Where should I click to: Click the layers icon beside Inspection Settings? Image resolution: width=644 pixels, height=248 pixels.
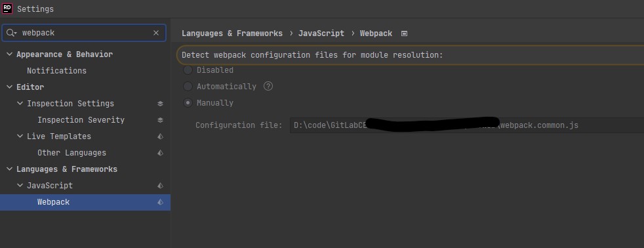pyautogui.click(x=160, y=104)
